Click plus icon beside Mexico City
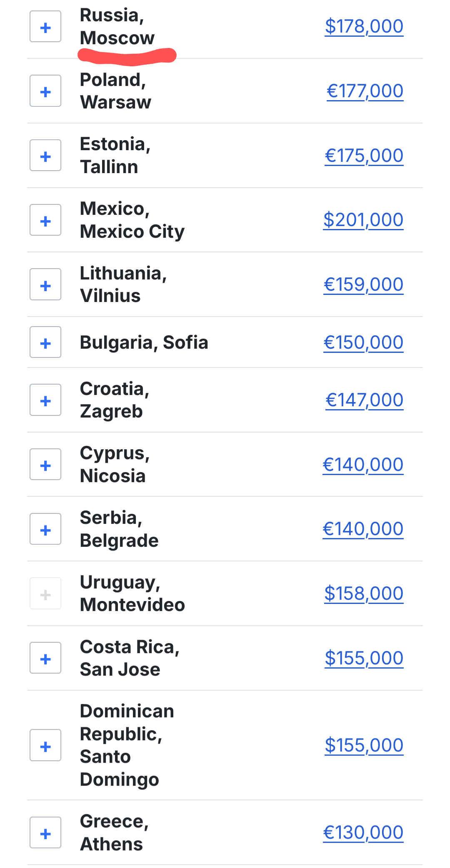This screenshot has width=450, height=868. [45, 220]
